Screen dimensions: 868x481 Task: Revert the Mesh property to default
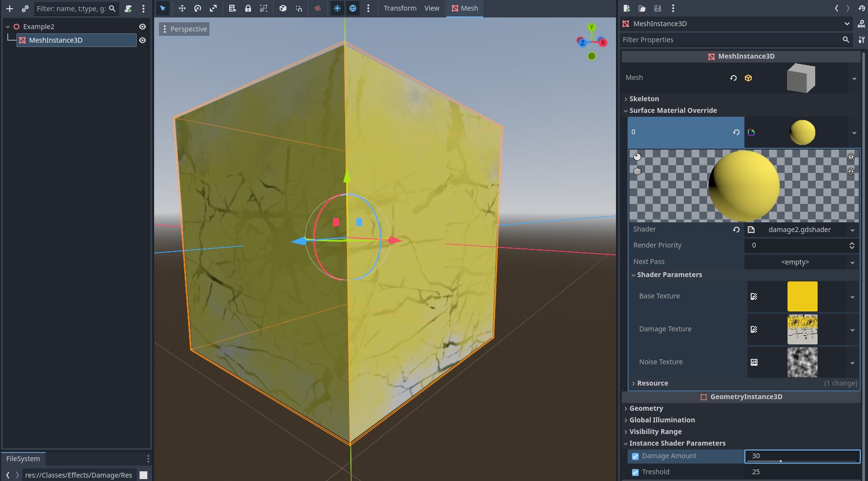733,78
